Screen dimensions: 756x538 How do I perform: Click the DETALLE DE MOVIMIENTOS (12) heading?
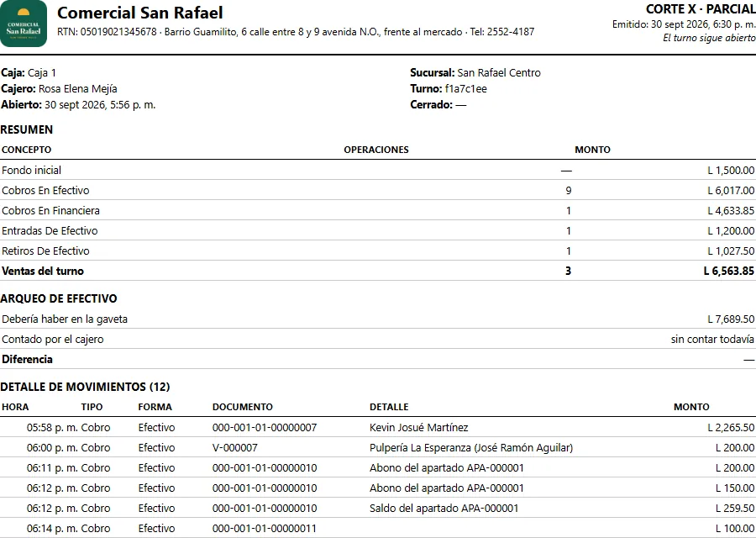click(x=86, y=387)
